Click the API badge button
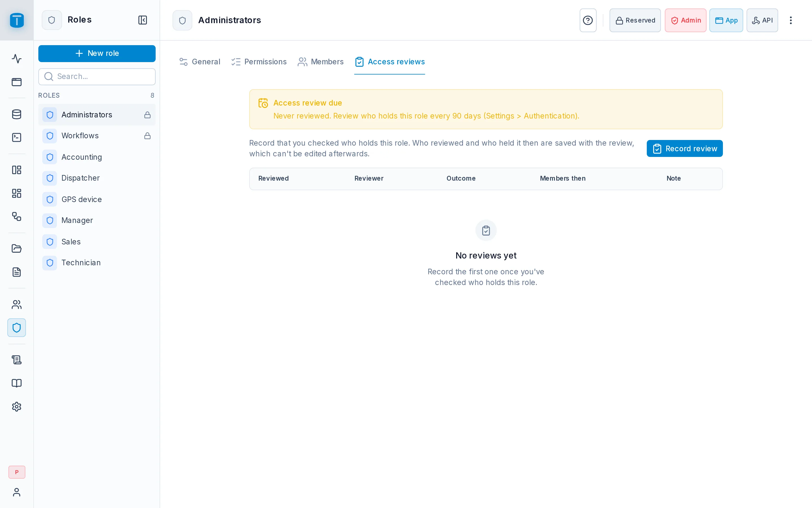Image resolution: width=812 pixels, height=508 pixels. pyautogui.click(x=762, y=20)
